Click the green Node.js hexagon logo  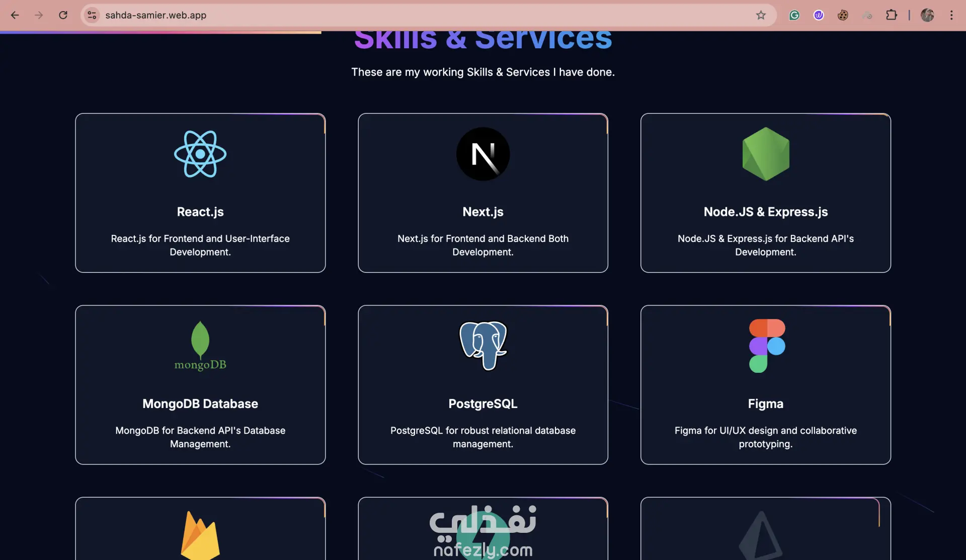click(x=766, y=154)
